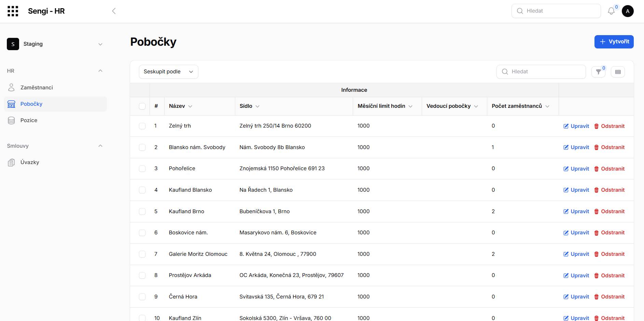644x321 pixels.
Task: Click Upravit for Blansko nám. Svobody
Action: [x=576, y=147]
